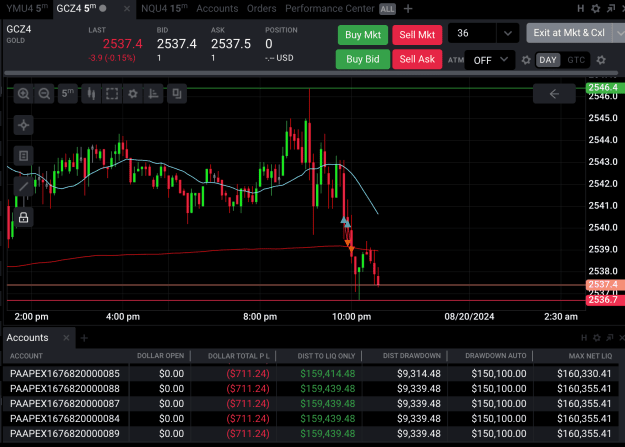Activate the line drawing tool
Screen dimensions: 625x447
24,186
